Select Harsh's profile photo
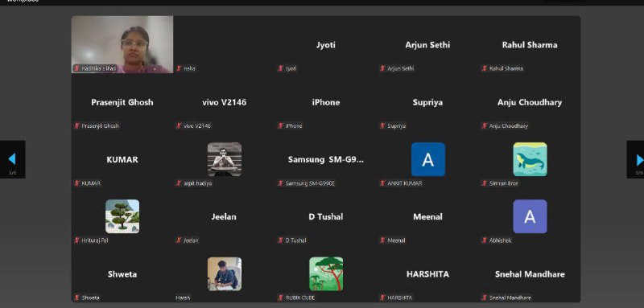Image resolution: width=644 pixels, height=308 pixels. (225, 274)
